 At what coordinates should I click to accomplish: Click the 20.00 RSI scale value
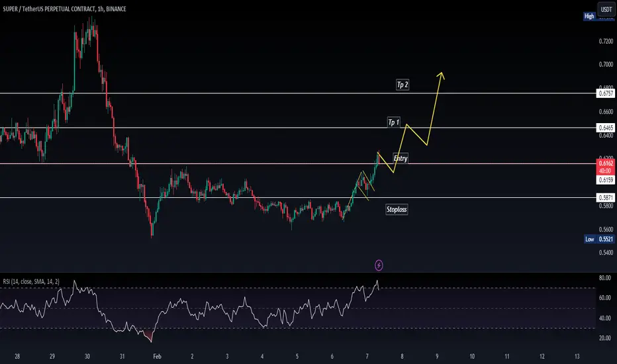click(x=605, y=338)
